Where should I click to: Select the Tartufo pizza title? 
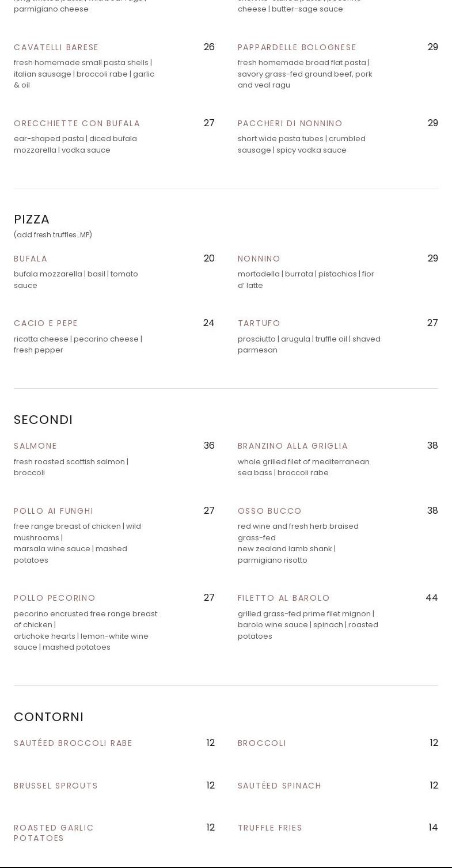click(x=259, y=323)
